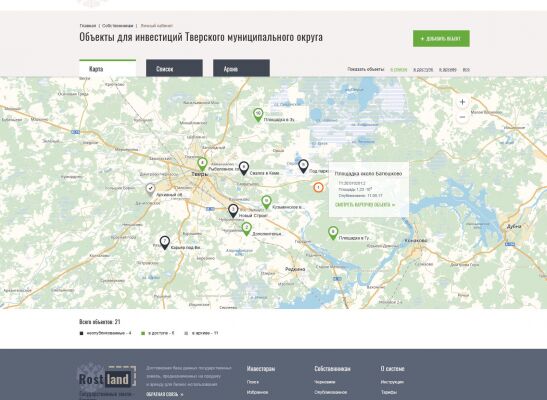Viewport: 547px width, 400px height.
Task: Open footer Опубликованное link
Action: click(x=330, y=392)
